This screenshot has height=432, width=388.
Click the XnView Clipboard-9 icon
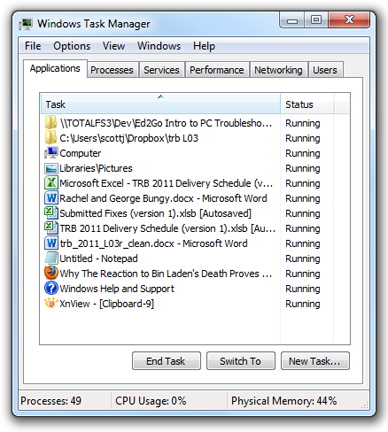click(x=51, y=303)
